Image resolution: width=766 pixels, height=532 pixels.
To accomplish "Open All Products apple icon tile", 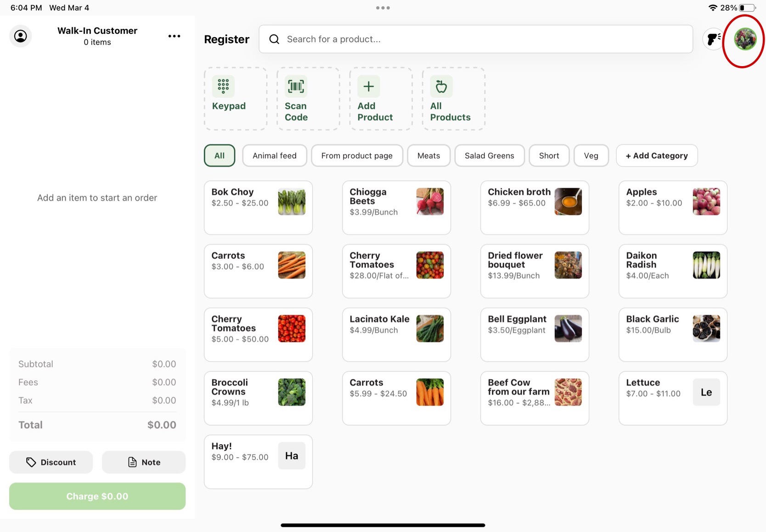I will click(441, 87).
